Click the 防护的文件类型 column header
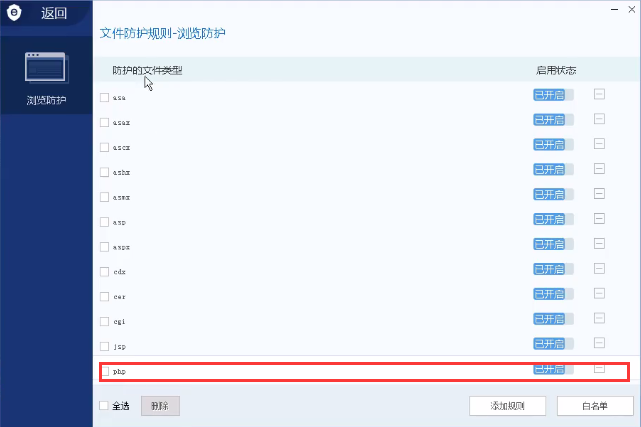Viewport: 641px width, 427px height. tap(147, 71)
